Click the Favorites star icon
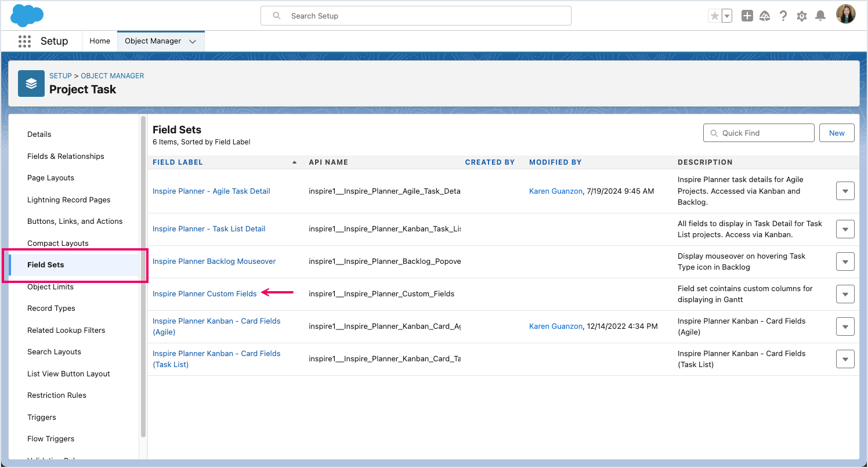This screenshot has width=868, height=468. [x=715, y=16]
